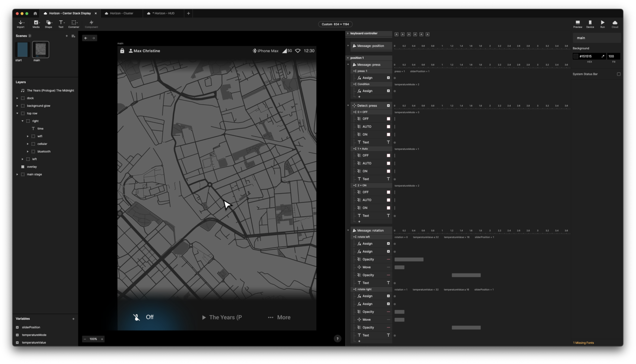This screenshot has width=636, height=364.
Task: Open the Import tool
Action: point(21,24)
